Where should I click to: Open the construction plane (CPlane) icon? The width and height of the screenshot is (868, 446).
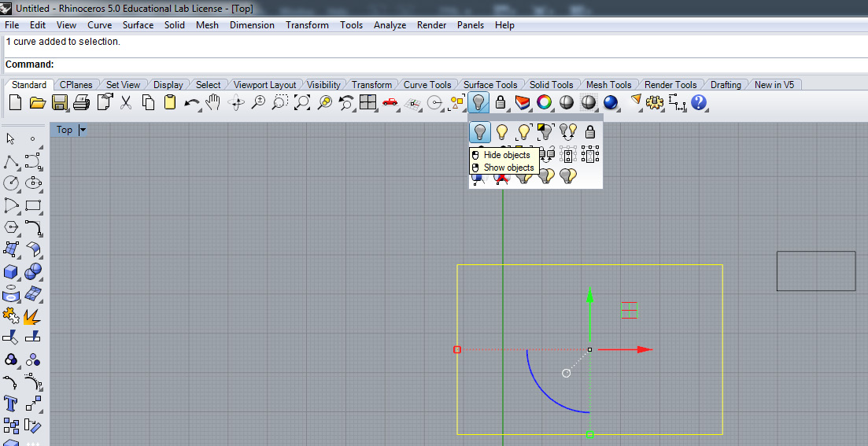click(413, 103)
